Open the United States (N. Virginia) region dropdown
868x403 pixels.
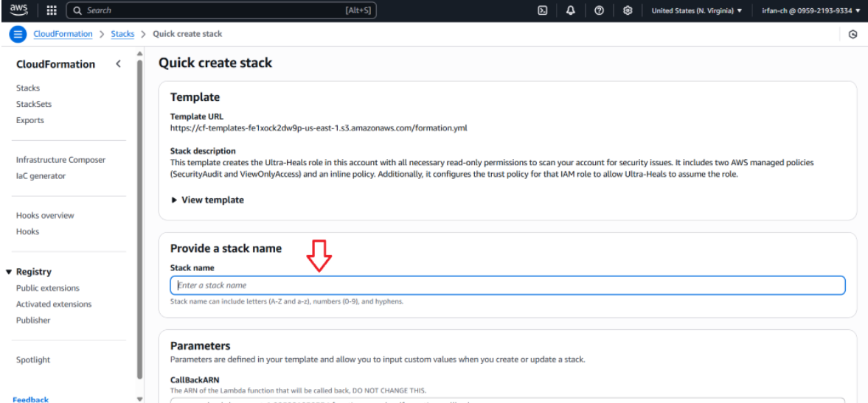click(697, 10)
